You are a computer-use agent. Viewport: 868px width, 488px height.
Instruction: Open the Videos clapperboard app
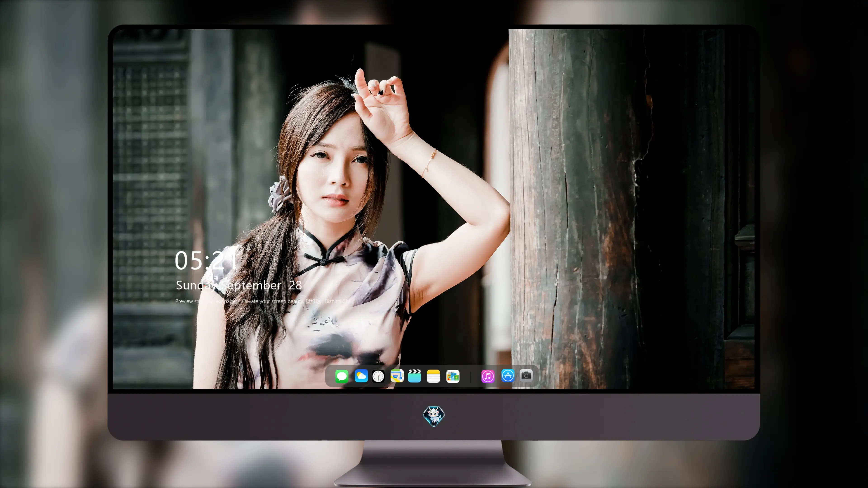(415, 376)
